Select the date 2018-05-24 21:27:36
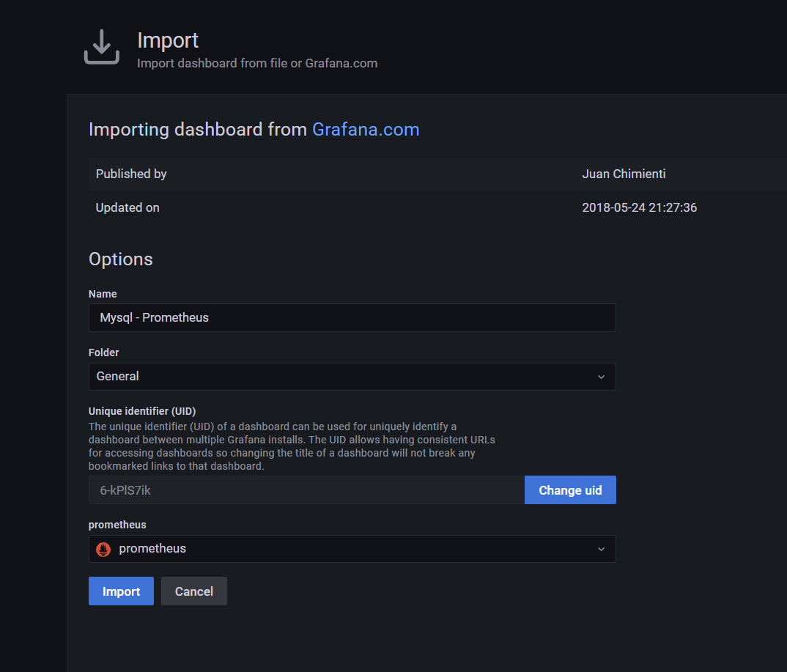Image resolution: width=787 pixels, height=672 pixels. (x=640, y=208)
